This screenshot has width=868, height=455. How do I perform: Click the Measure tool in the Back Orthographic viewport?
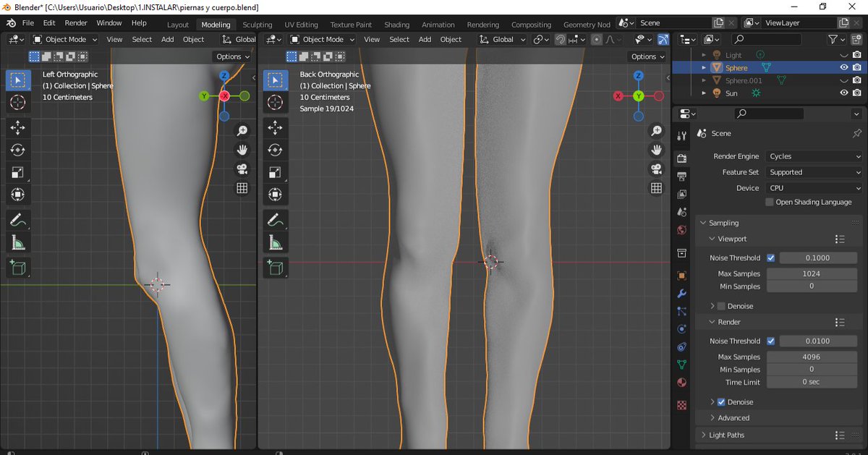[275, 242]
